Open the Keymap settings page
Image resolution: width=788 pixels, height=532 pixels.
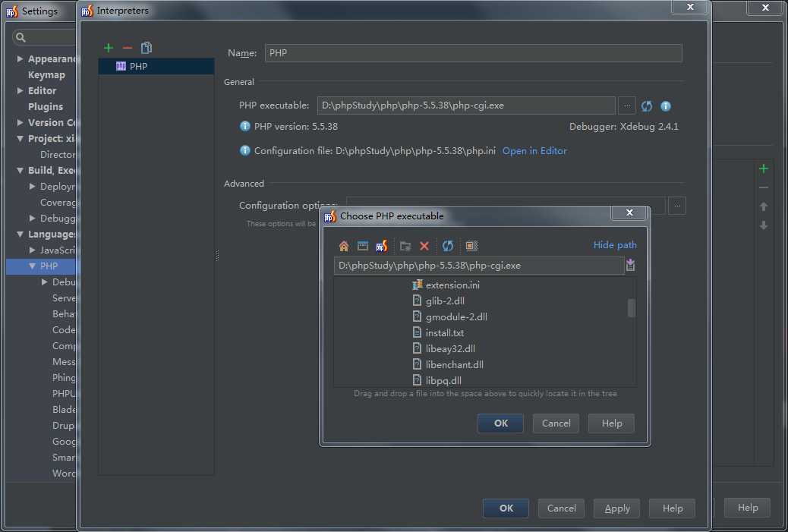[x=46, y=75]
